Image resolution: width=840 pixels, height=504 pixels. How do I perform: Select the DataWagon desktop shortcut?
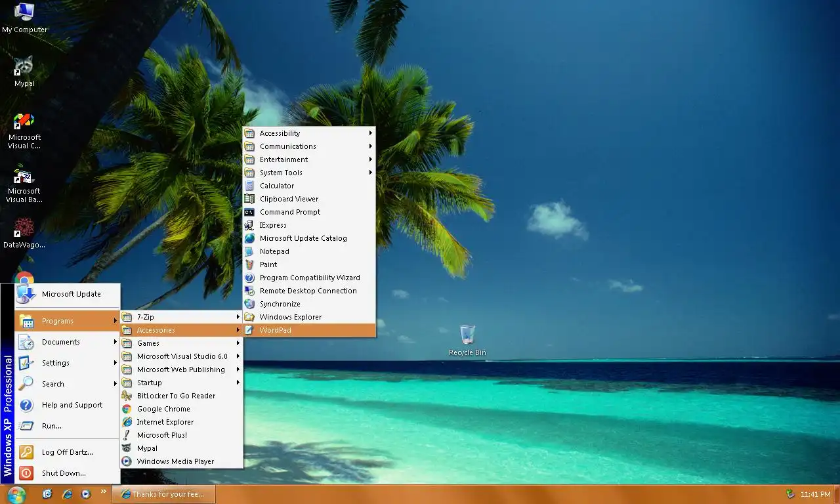24,234
